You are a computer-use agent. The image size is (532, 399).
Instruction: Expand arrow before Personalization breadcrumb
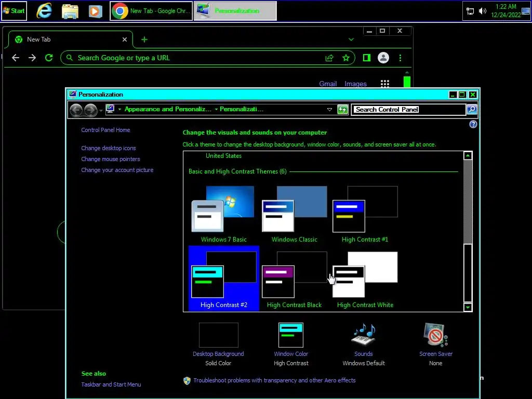[x=216, y=109]
